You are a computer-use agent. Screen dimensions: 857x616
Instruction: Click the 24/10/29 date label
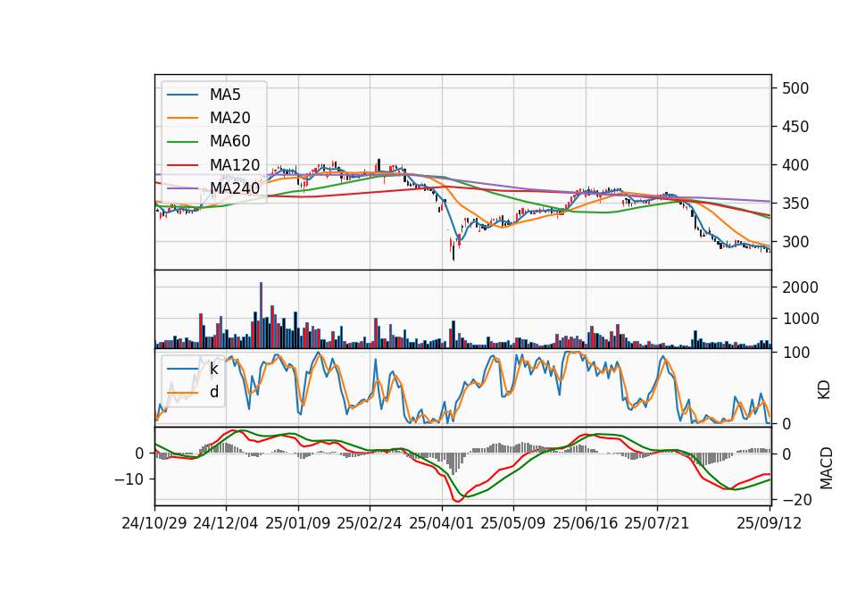[x=154, y=523]
